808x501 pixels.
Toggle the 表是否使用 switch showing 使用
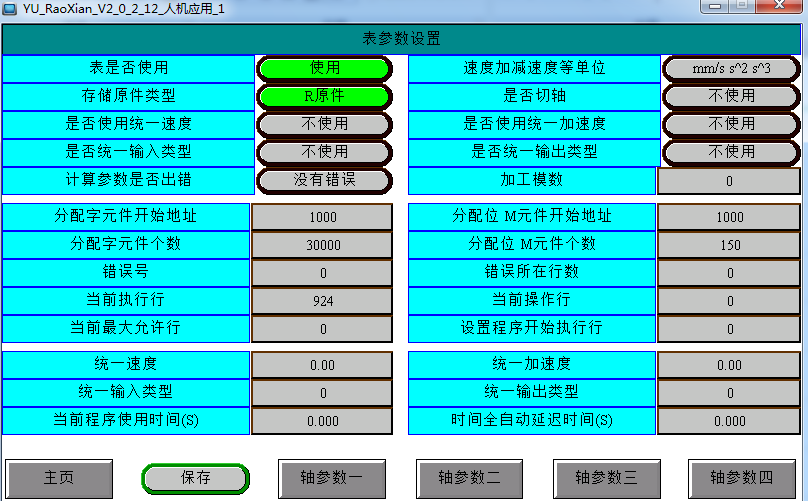(x=324, y=68)
